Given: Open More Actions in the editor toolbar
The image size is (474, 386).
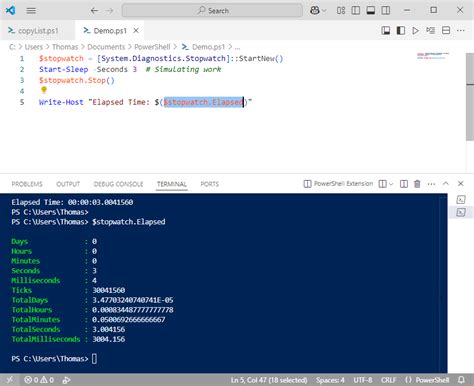Looking at the screenshot, I should (461, 31).
